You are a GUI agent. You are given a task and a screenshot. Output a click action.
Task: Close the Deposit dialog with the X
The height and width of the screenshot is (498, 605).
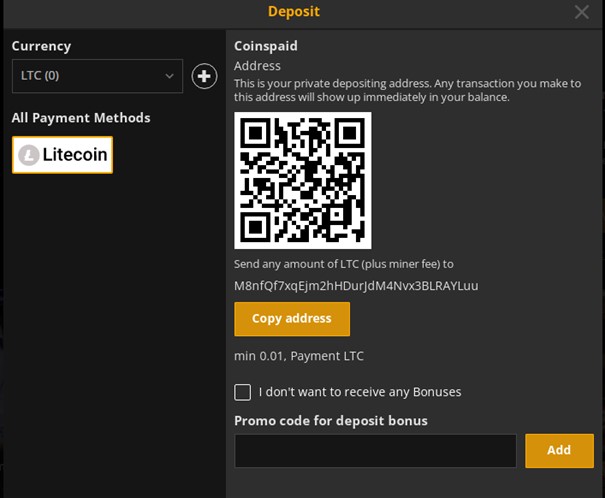pos(582,12)
